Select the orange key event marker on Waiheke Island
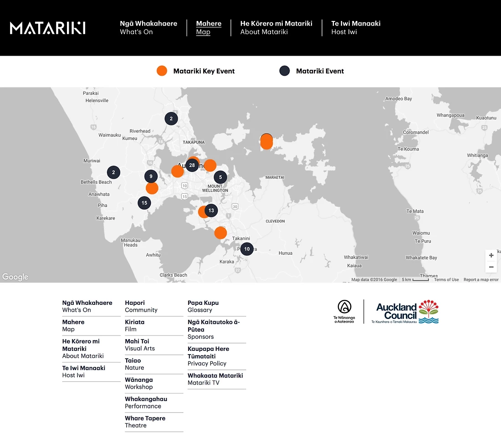Screen dimensions: 501x448 (266, 141)
